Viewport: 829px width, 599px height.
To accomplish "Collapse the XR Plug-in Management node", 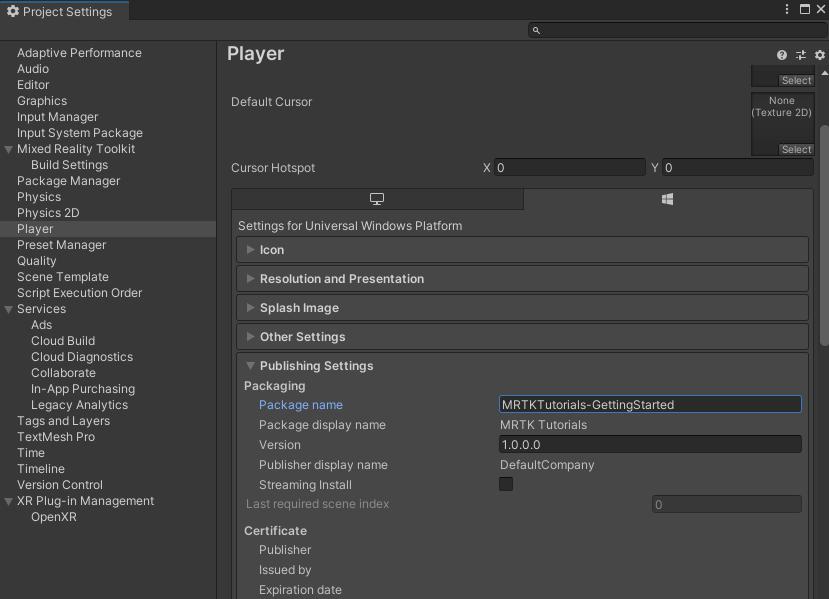I will [8, 501].
